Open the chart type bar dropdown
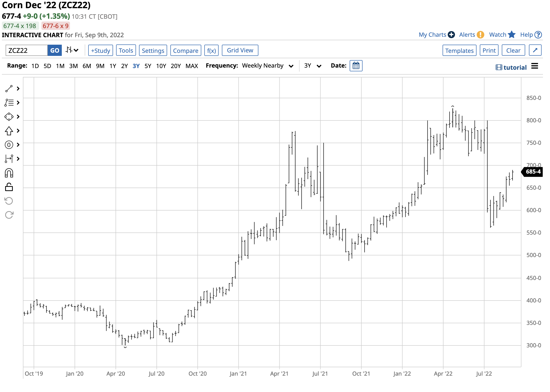The image size is (550, 392). 72,50
